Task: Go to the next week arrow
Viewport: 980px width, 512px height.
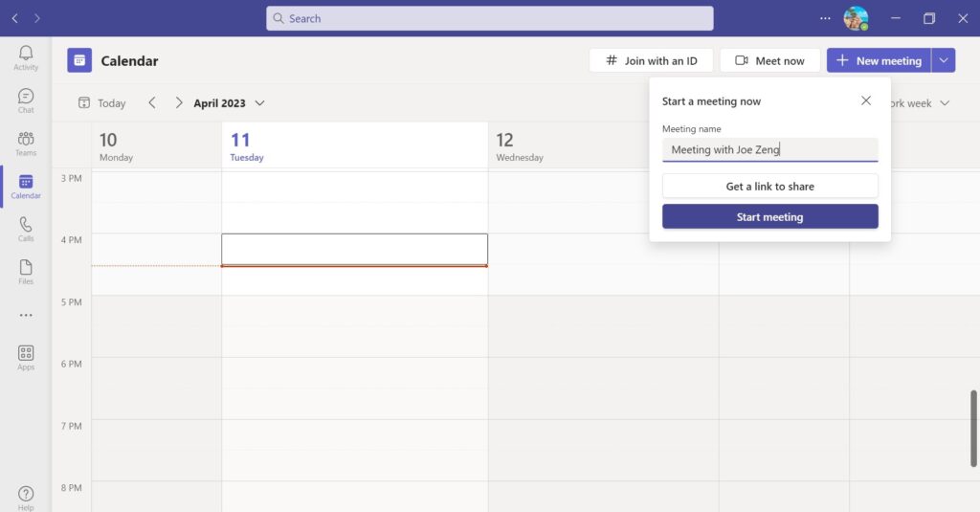Action: pyautogui.click(x=178, y=103)
